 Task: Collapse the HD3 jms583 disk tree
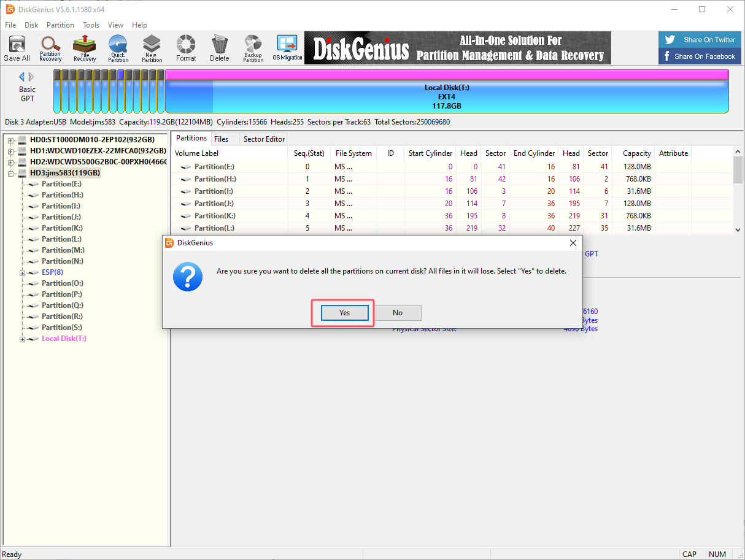click(11, 174)
